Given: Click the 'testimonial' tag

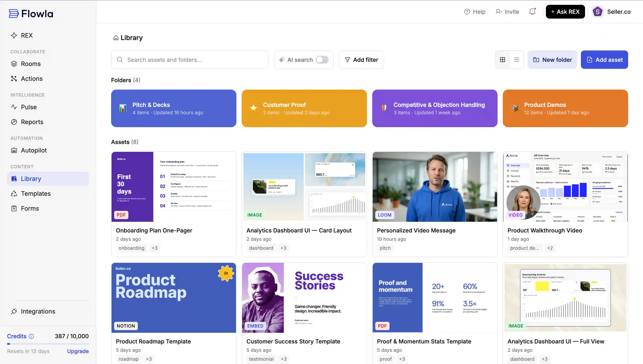Looking at the screenshot, I should click(x=261, y=359).
